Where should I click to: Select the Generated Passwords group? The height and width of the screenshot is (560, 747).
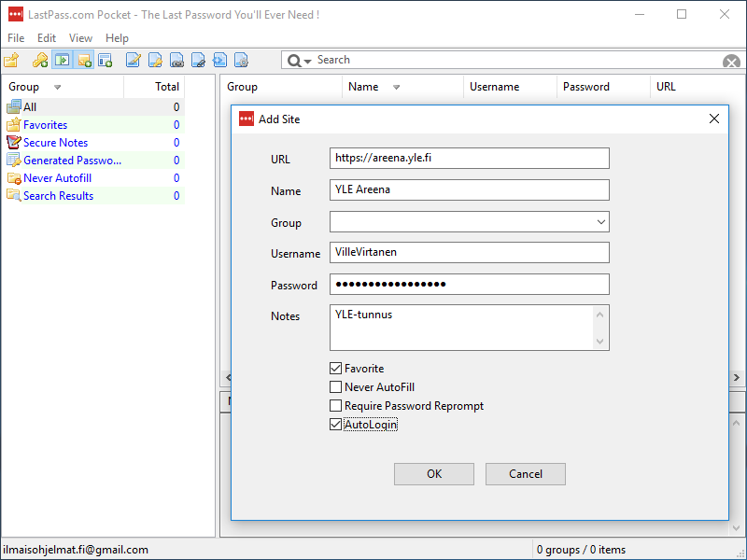pyautogui.click(x=94, y=161)
